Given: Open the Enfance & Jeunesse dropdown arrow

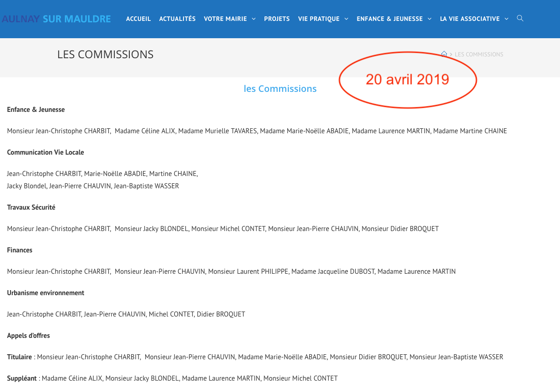Looking at the screenshot, I should tap(429, 19).
